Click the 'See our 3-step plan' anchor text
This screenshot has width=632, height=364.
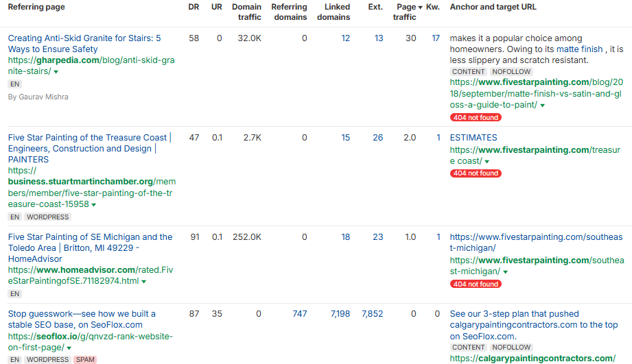[x=534, y=325]
